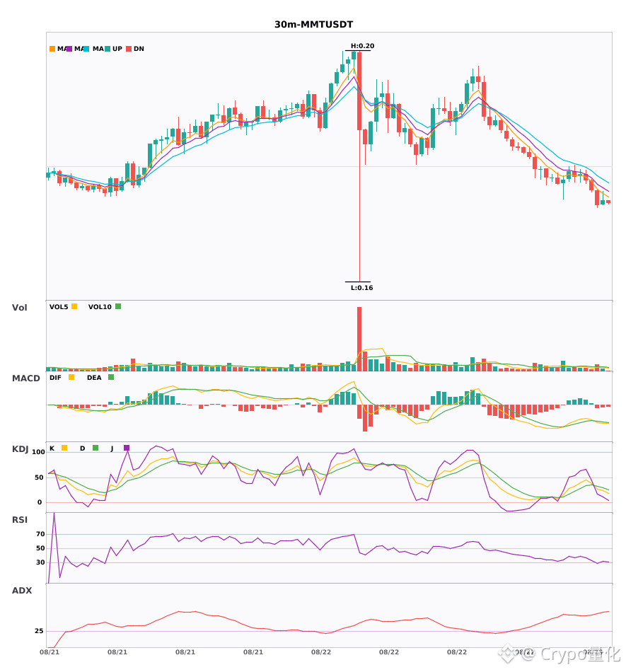Click the DIF yellow legend swatch
The image size is (626, 672).
point(71,377)
